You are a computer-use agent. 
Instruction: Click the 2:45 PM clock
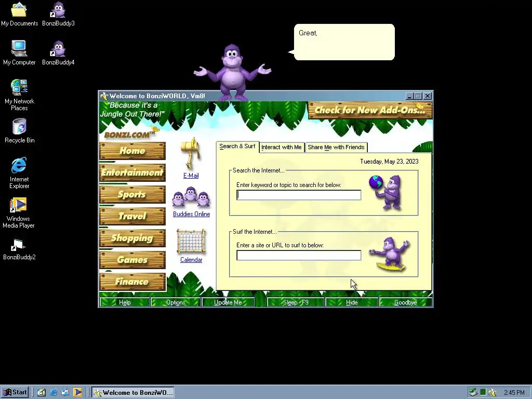tap(514, 393)
